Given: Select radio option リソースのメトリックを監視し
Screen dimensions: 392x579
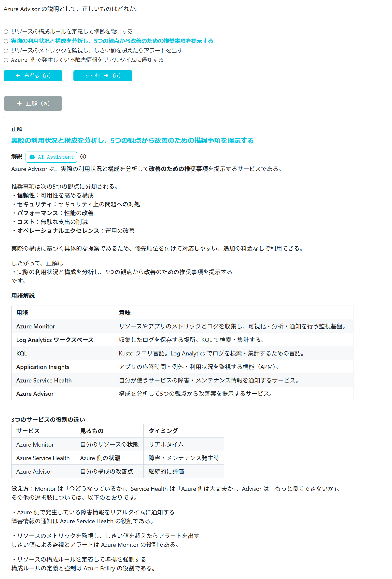Looking at the screenshot, I should coord(6,51).
